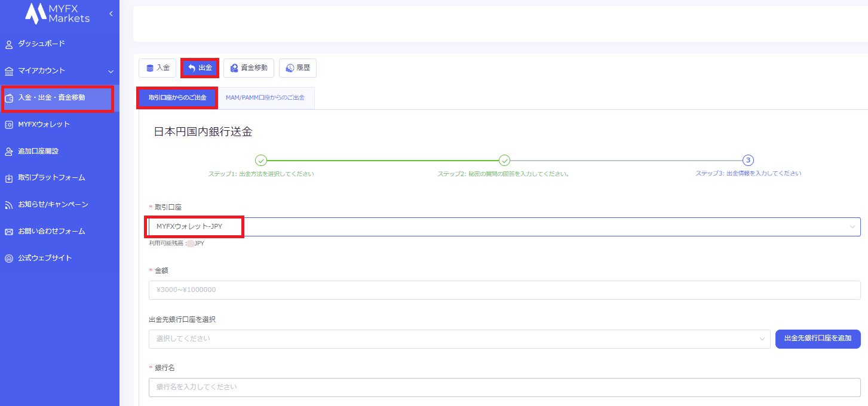Click the Step 3 numbered circle
This screenshot has height=406, width=868.
(x=748, y=160)
